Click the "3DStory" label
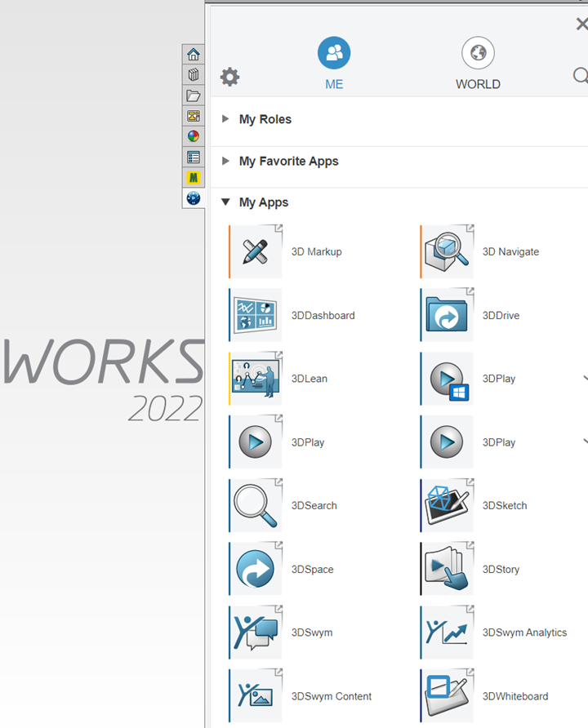 point(501,569)
